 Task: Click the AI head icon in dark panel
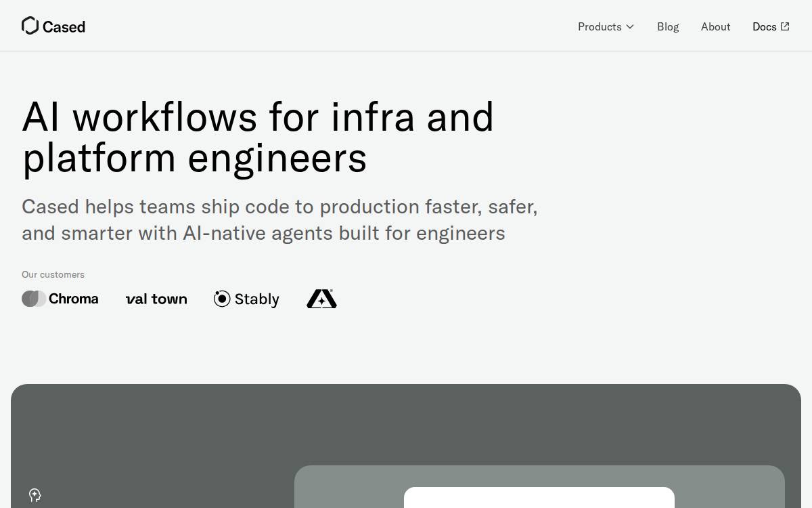point(35,495)
